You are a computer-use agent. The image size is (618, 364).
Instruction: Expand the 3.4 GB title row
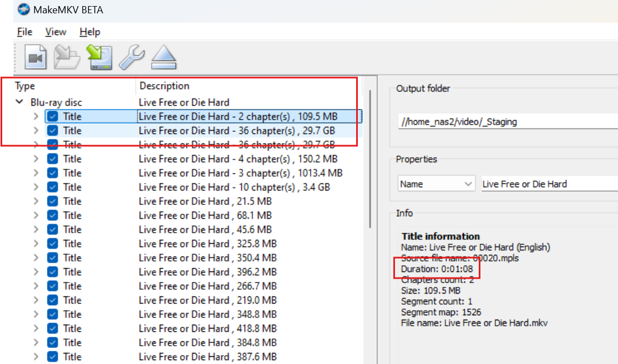(x=36, y=187)
